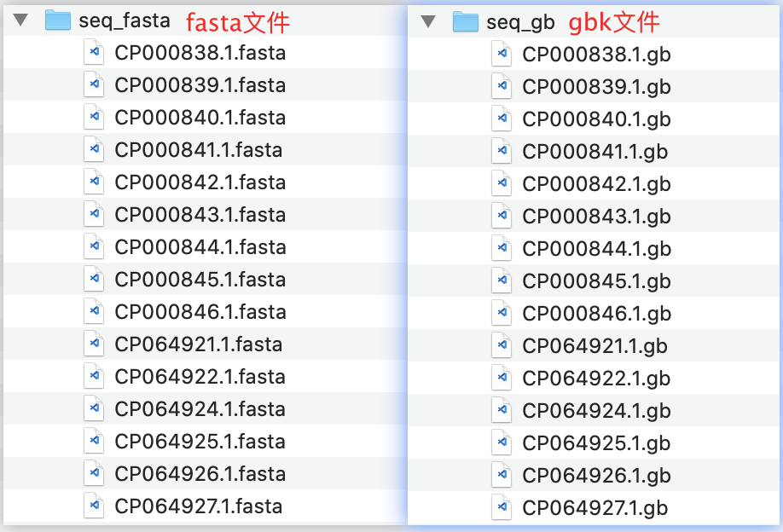The image size is (783, 532).
Task: Select the CP000845.1.fasta file
Action: (200, 280)
